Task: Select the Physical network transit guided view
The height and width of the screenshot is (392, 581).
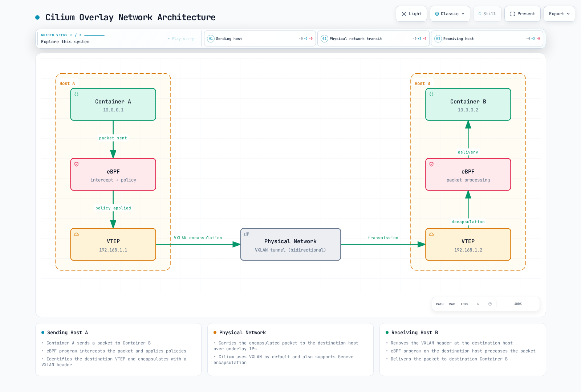Action: pos(373,38)
